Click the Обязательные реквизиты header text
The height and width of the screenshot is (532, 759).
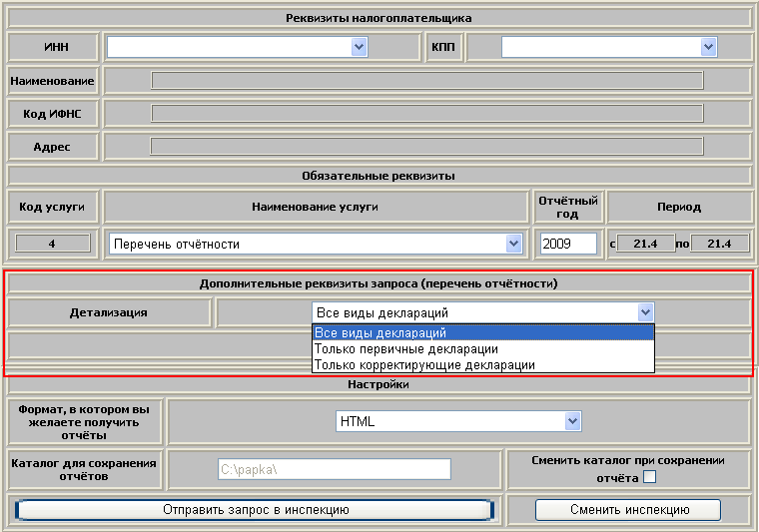379,176
